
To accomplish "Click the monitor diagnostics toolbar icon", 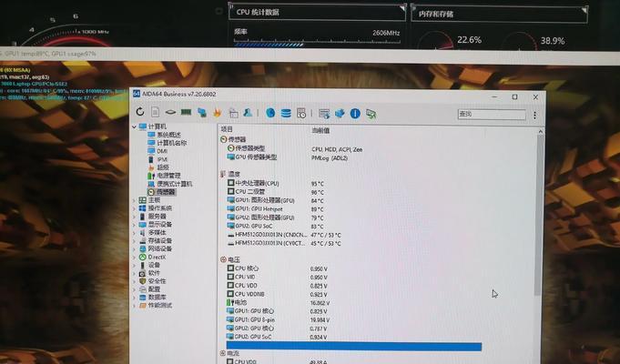I will click(233, 113).
